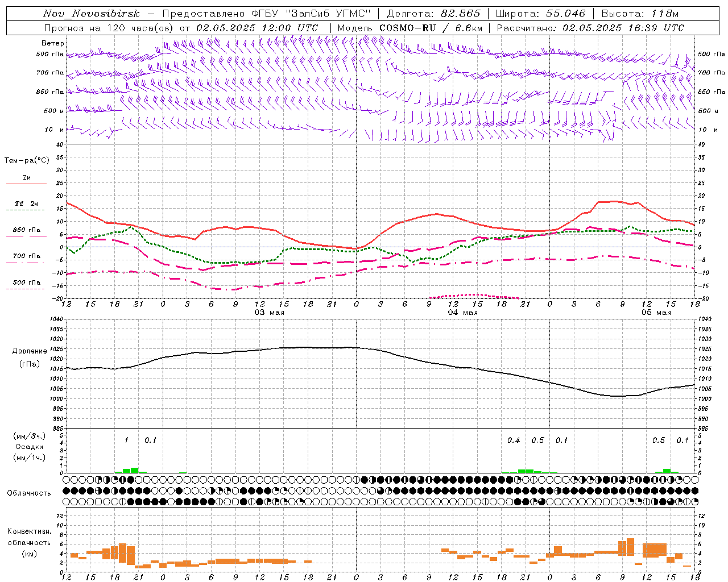
Task: Click the '1' precipitation amount near 18 UTC
Action: click(126, 440)
